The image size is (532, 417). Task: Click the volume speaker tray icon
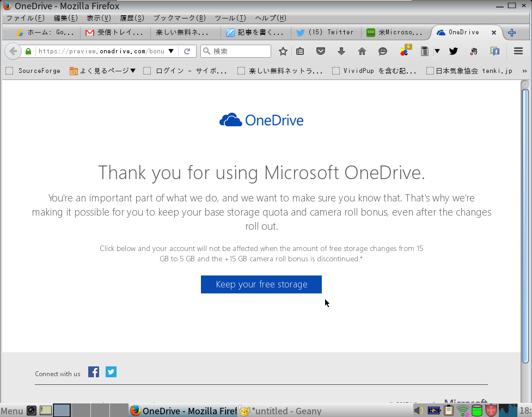[x=419, y=410]
